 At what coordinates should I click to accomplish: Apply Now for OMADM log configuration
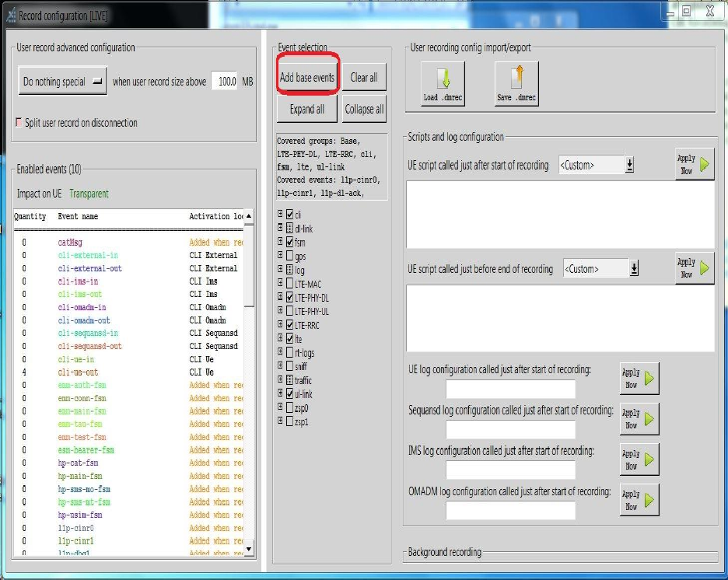(639, 500)
